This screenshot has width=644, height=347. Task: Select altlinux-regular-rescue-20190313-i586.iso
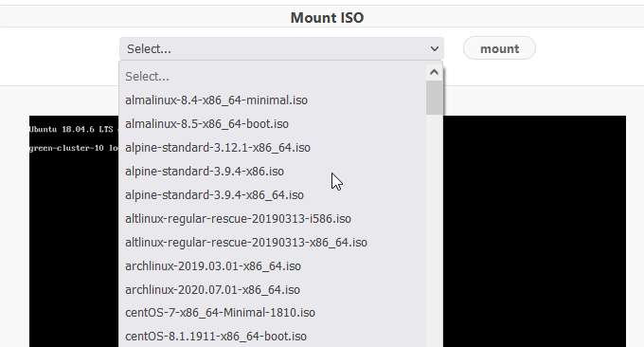[x=273, y=219]
